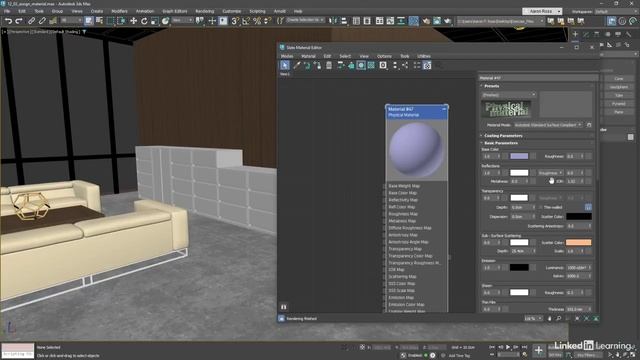Open the Material Mode dropdown

(x=548, y=125)
